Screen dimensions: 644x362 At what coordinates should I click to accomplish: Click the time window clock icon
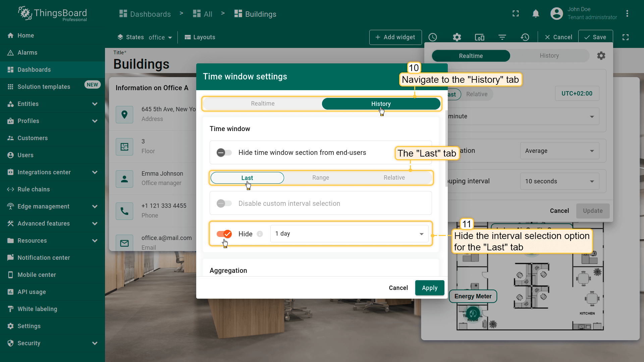pyautogui.click(x=433, y=37)
